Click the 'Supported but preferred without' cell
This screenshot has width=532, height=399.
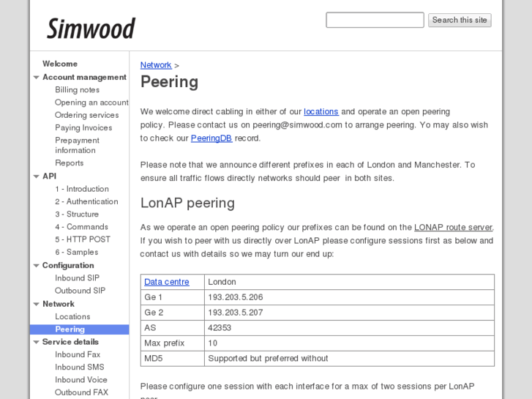point(350,358)
